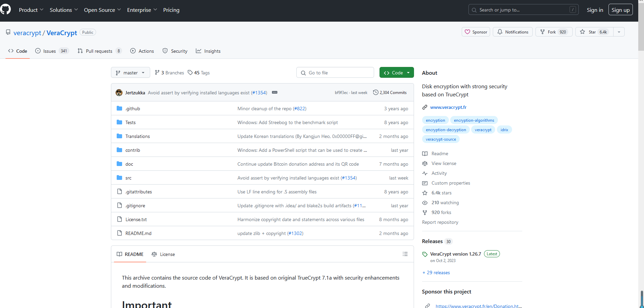Click the scale icon next to View license

[425, 163]
